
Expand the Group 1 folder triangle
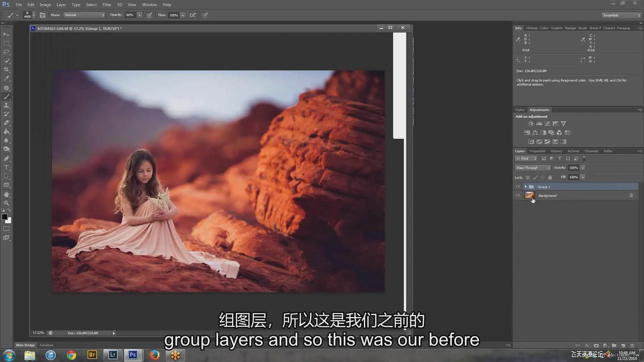(526, 187)
